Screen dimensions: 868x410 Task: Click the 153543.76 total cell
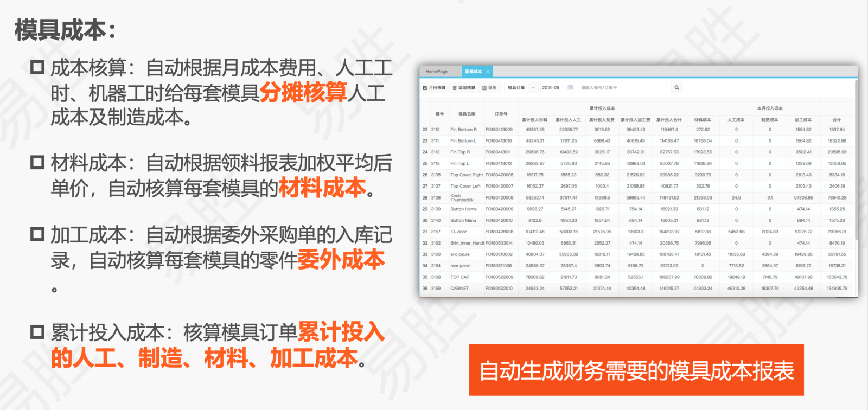click(837, 277)
